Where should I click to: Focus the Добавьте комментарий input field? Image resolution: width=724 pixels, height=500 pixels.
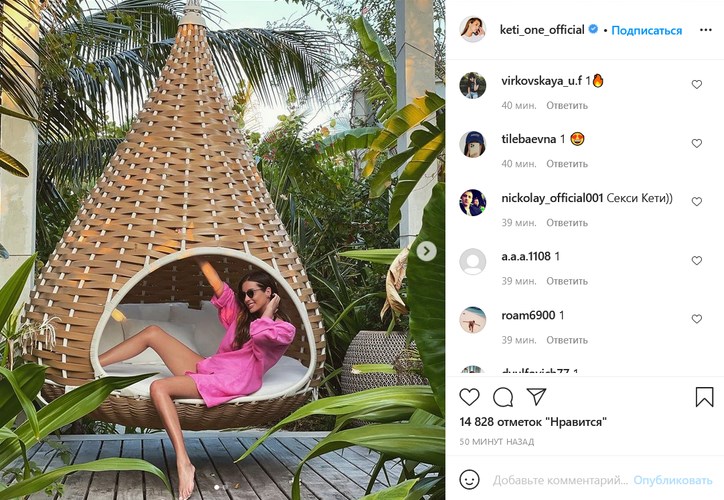560,481
